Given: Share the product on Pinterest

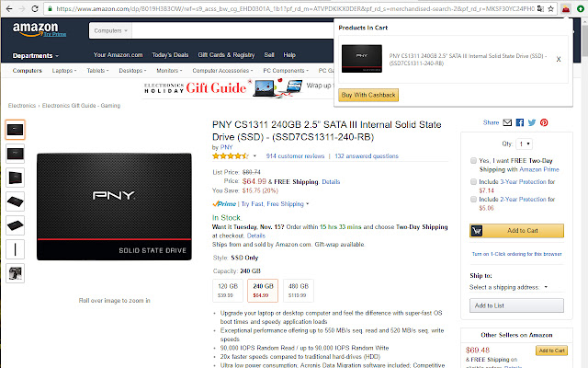Looking at the screenshot, I should [x=544, y=122].
